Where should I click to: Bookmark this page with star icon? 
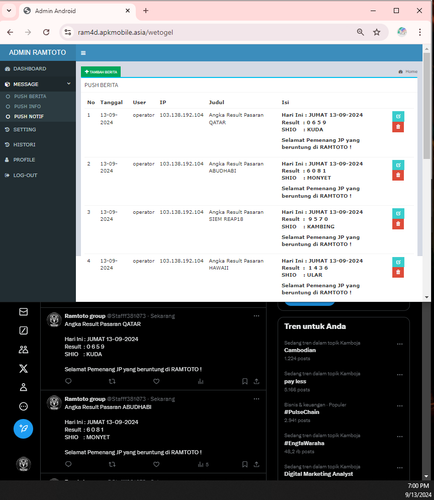point(377,32)
